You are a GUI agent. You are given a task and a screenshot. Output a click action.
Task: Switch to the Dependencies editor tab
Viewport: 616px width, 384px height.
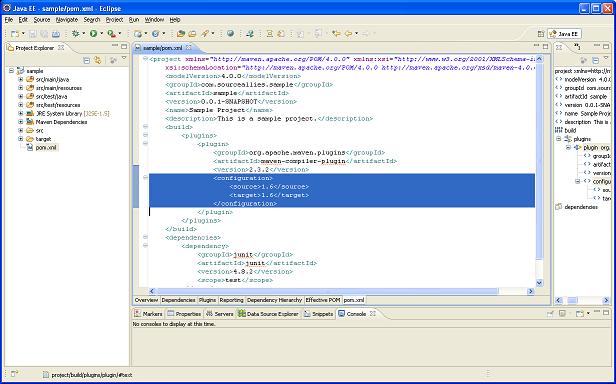178,300
